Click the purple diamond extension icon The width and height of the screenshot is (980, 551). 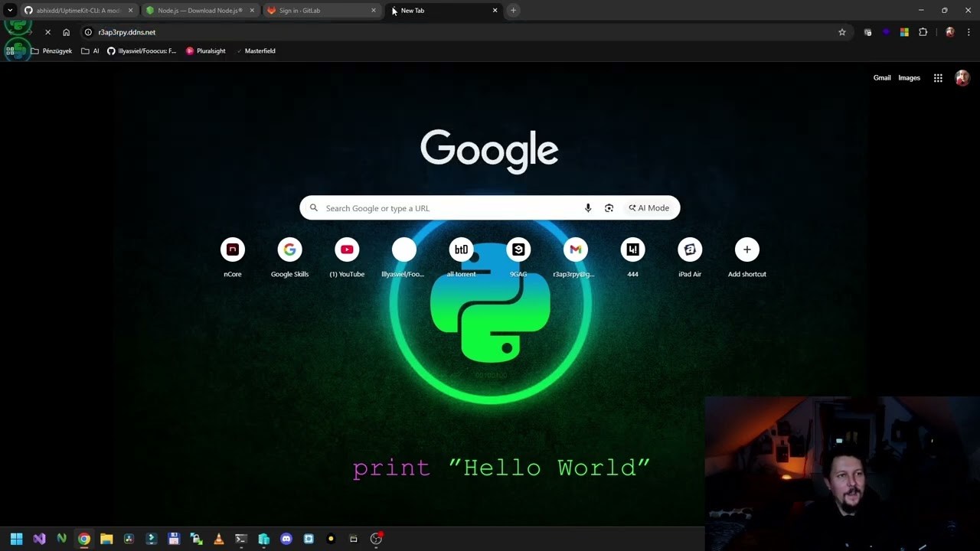pyautogui.click(x=886, y=32)
